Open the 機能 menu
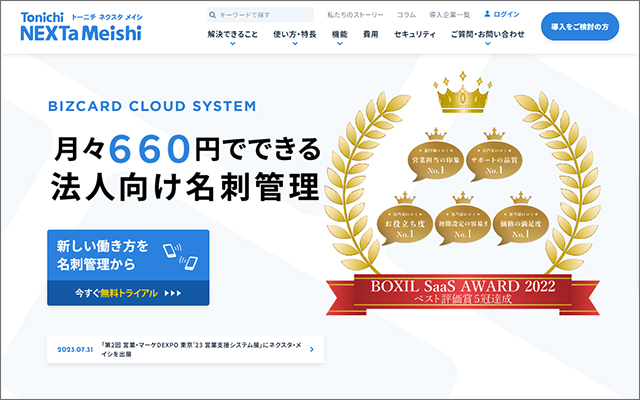640x400 pixels. coord(340,34)
